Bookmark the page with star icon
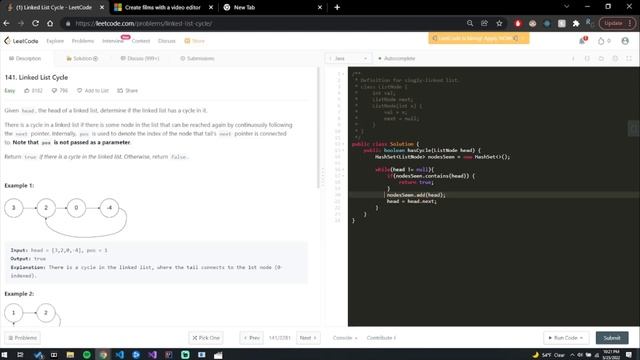The width and height of the screenshot is (640, 360). click(499, 23)
